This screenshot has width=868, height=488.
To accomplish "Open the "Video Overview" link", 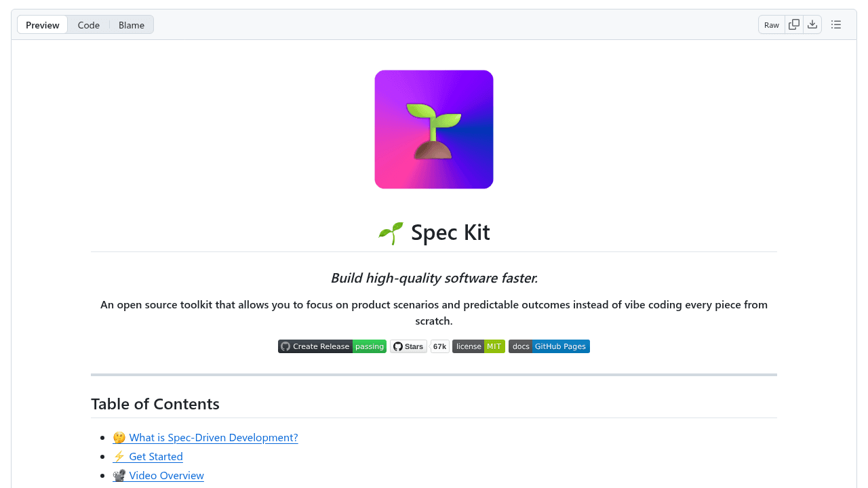I will click(165, 475).
